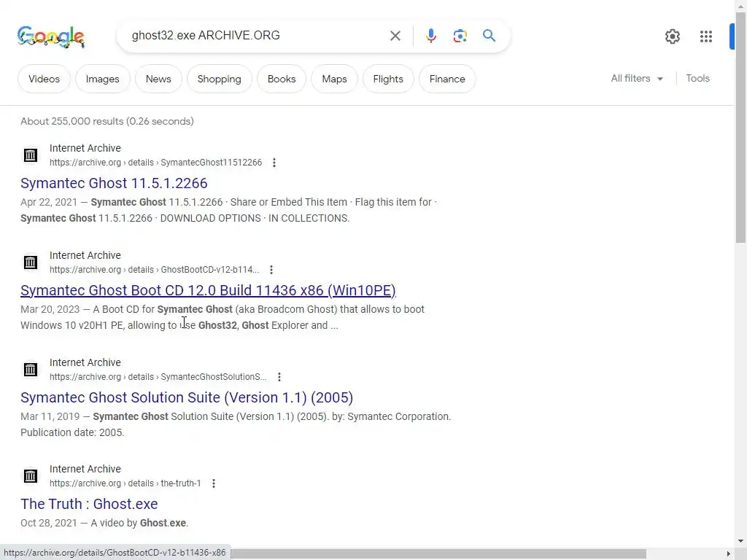Select the Books filter tab
Viewport: 747px width, 560px height.
click(x=282, y=79)
